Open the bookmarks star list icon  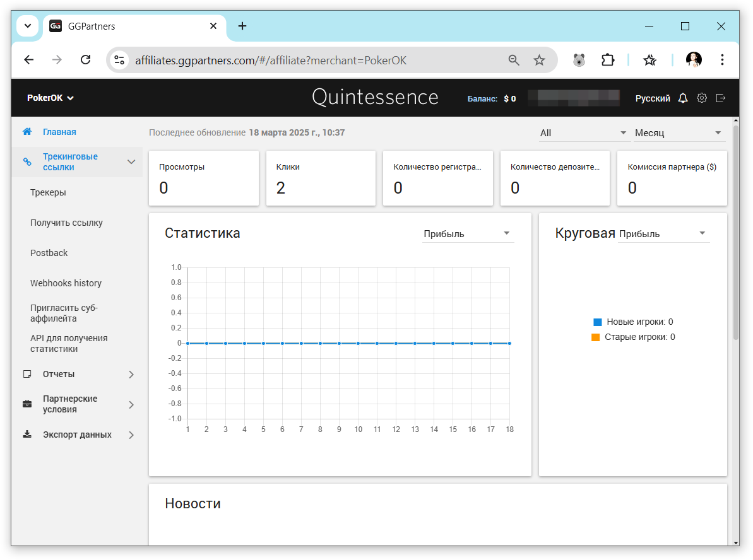click(649, 60)
